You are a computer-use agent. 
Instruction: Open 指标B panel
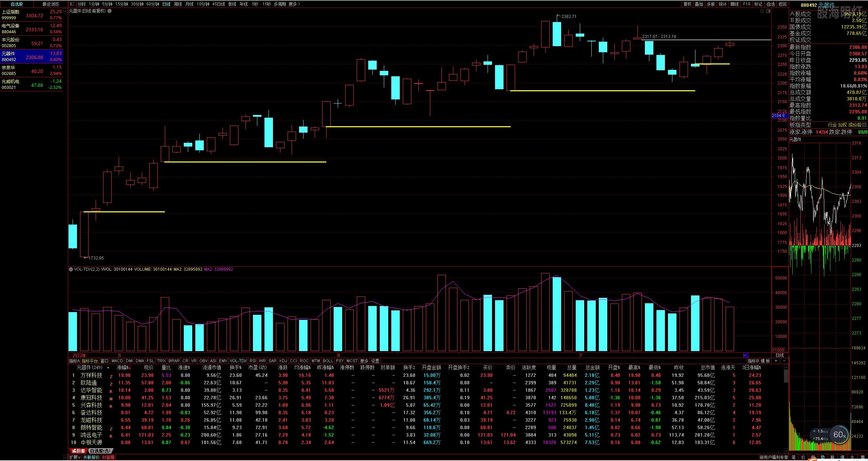[x=753, y=361]
